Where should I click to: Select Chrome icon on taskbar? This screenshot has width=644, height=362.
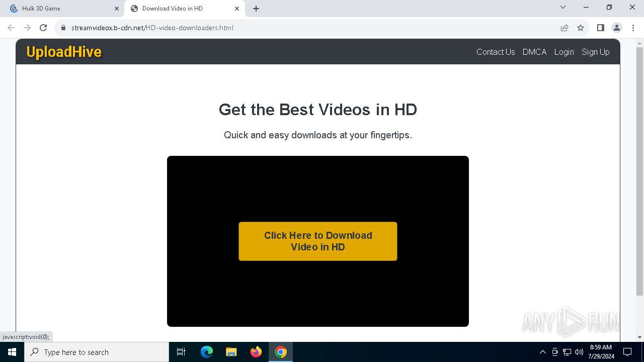[281, 352]
